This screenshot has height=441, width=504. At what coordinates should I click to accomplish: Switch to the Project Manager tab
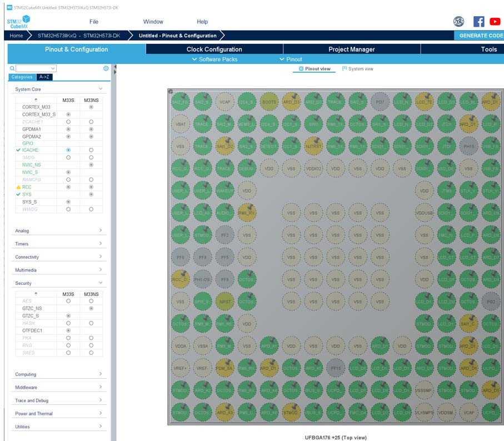click(352, 49)
